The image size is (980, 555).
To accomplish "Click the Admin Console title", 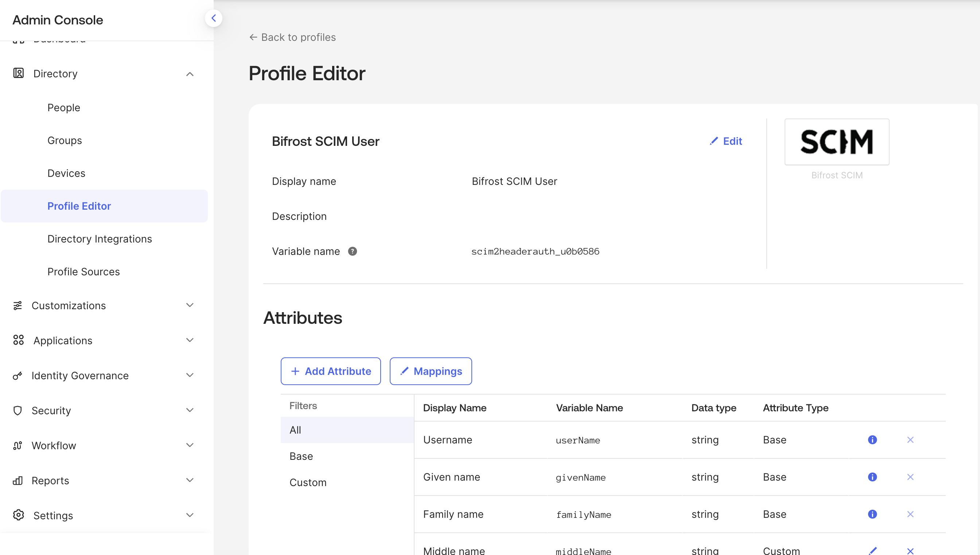I will pos(58,19).
